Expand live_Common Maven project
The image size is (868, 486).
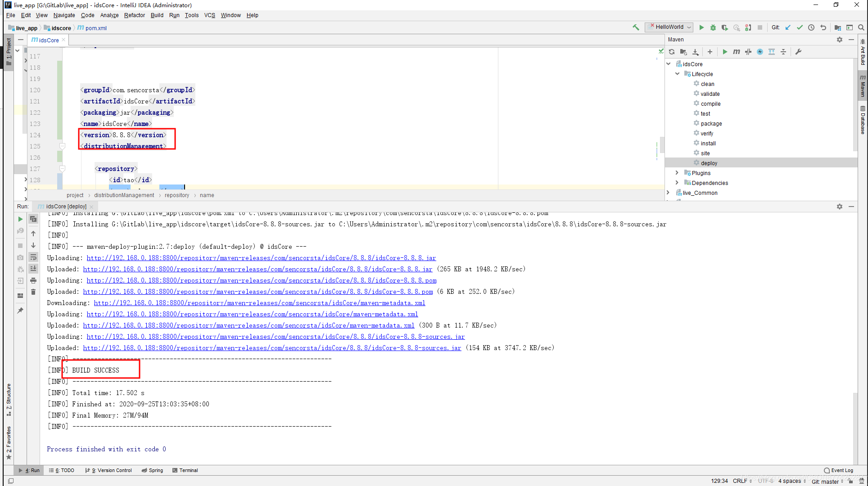pos(669,193)
